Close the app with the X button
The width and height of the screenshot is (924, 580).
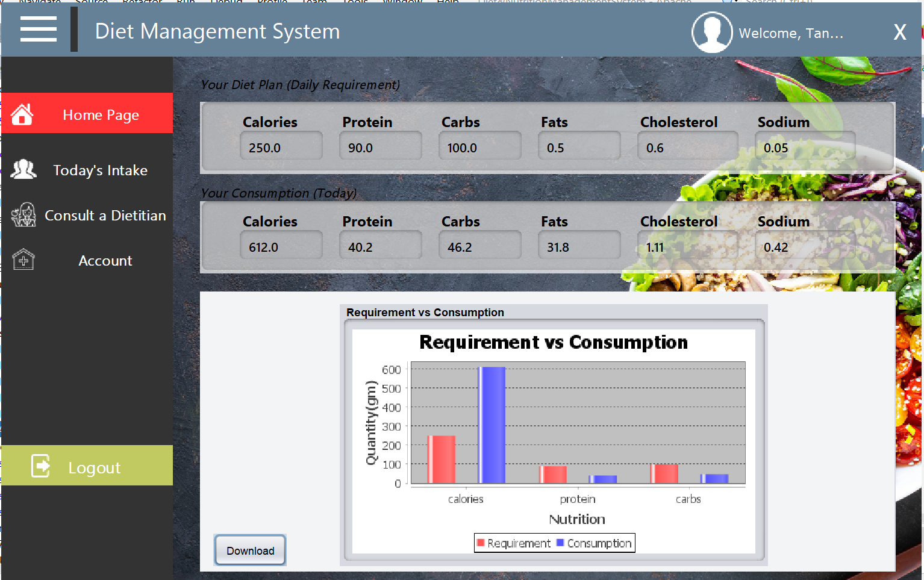point(900,33)
